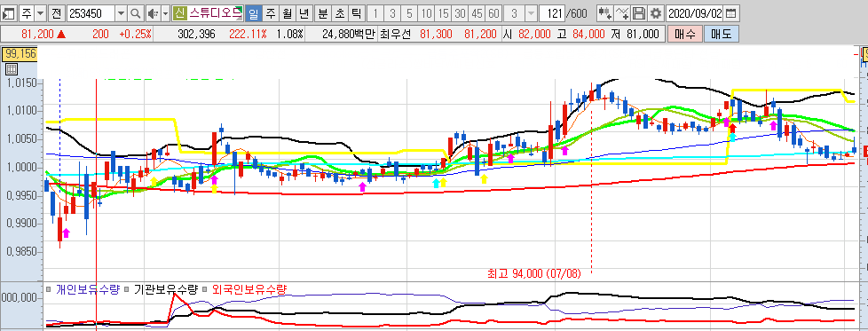Click the low price 81,000 value
The height and width of the screenshot is (331, 868).
(x=643, y=35)
